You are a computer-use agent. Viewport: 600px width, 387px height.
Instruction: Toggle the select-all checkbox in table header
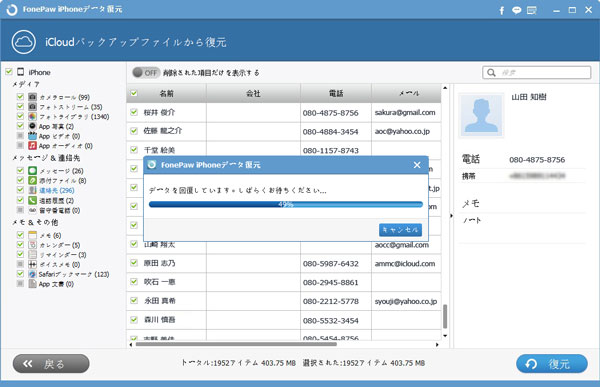134,93
